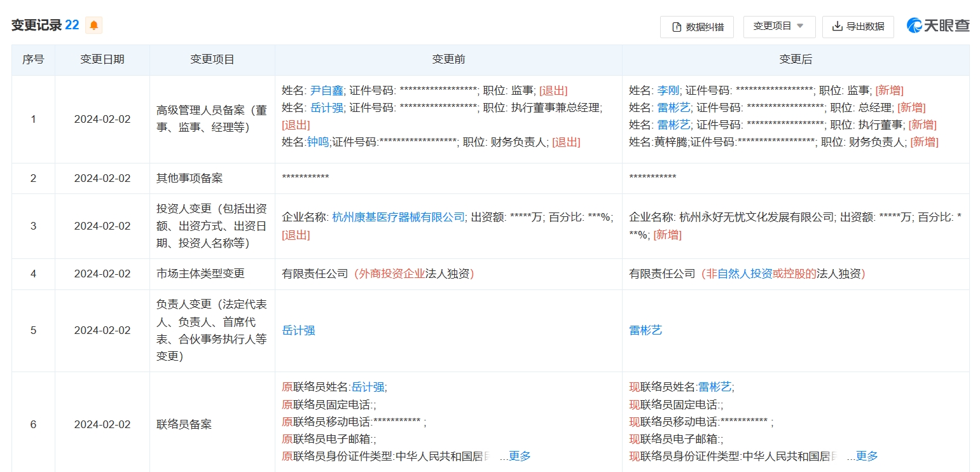Click 外商投资企业 text in row 4
The width and height of the screenshot is (980, 472).
[391, 274]
